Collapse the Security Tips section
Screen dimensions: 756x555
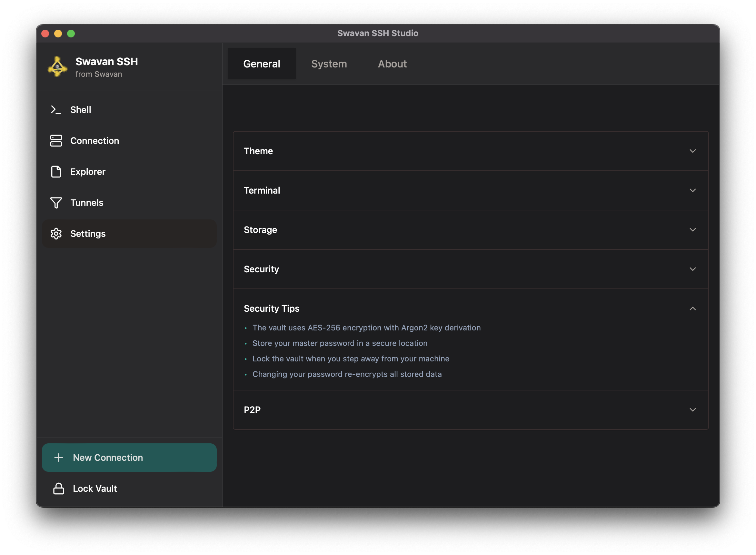point(693,308)
